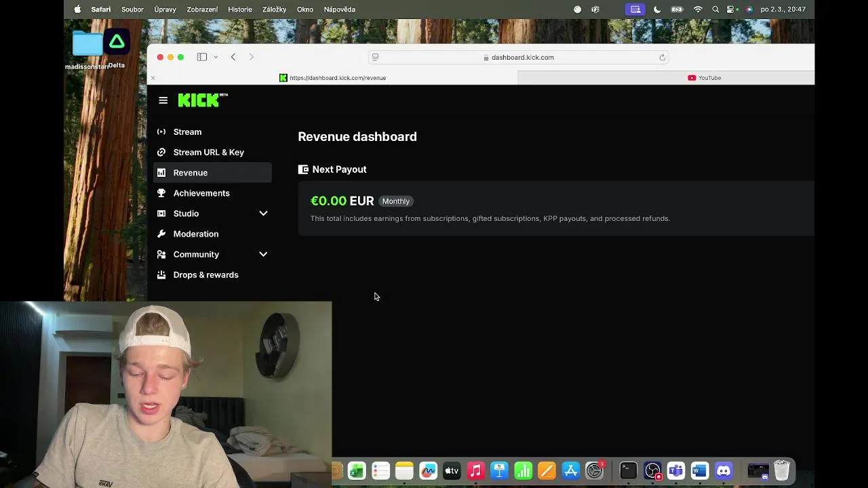Open the Kick hamburger menu
Screen dimensions: 868x488
pos(163,100)
